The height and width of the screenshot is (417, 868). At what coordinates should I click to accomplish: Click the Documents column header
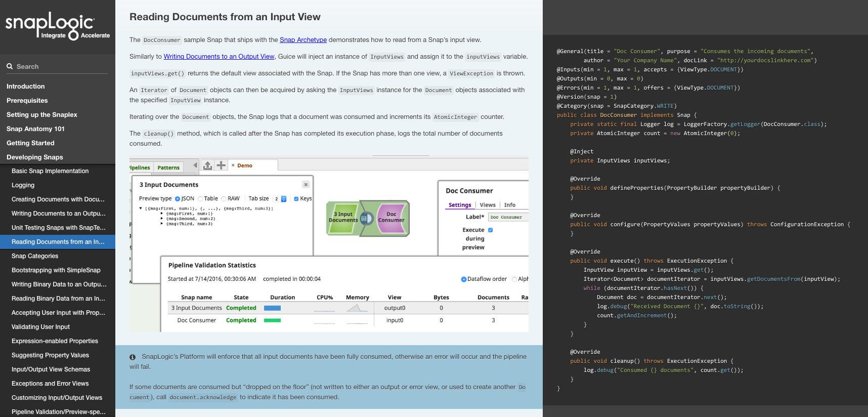click(493, 298)
